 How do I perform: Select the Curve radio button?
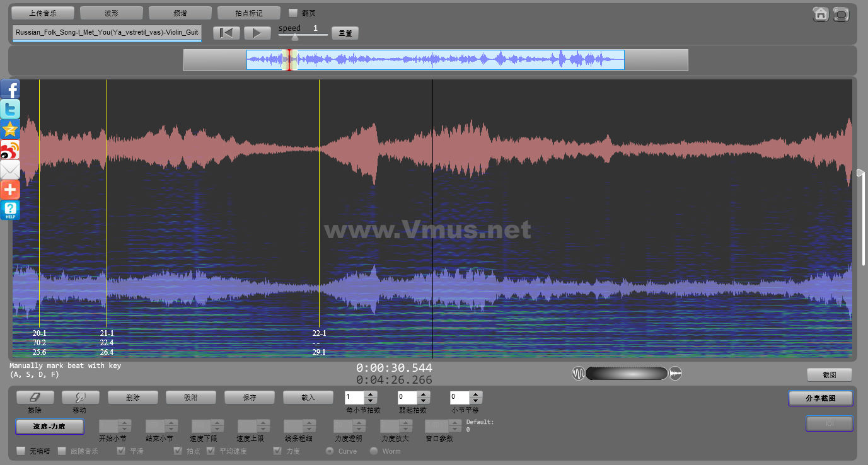[329, 451]
